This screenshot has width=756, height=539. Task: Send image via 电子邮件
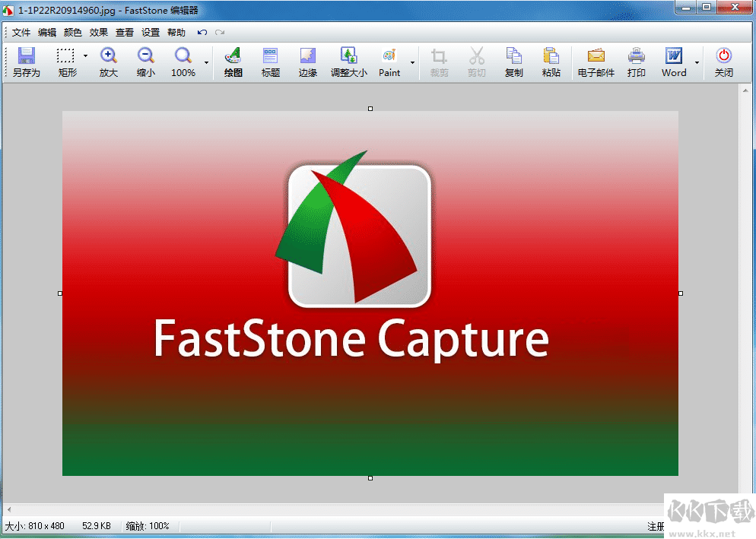(x=595, y=61)
